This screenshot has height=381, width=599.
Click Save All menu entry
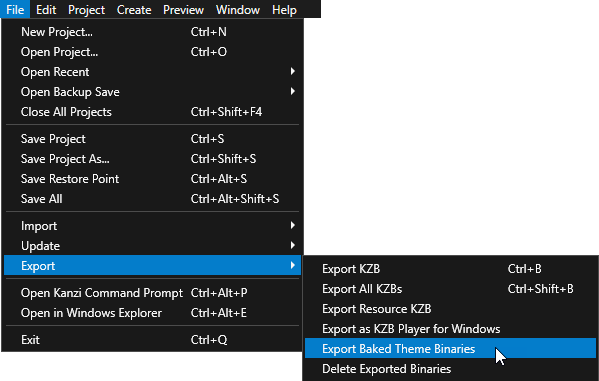pos(152,199)
